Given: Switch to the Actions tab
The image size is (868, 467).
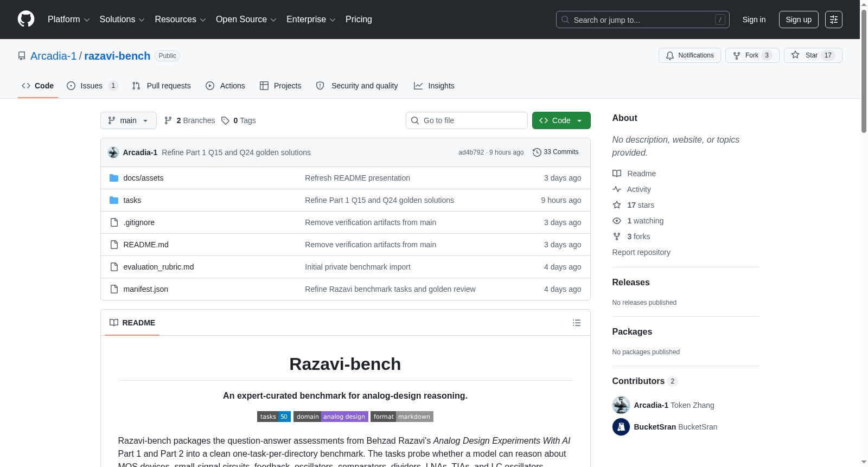Looking at the screenshot, I should coord(225,86).
